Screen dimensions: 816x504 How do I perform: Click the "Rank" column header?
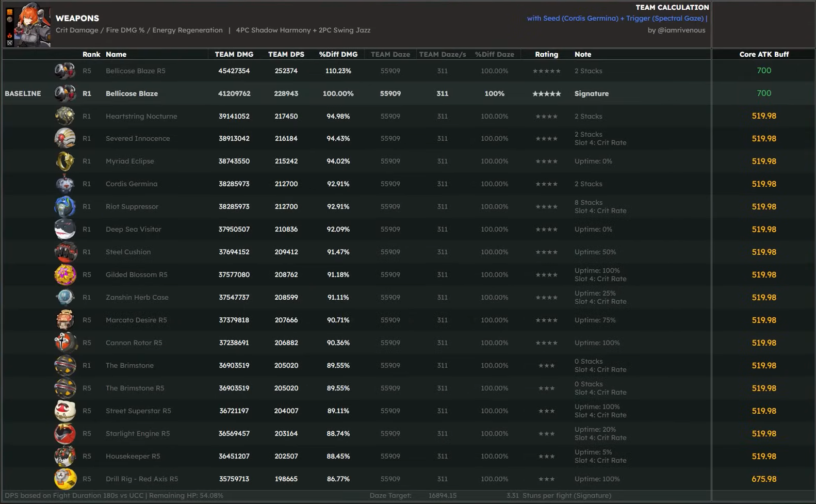pyautogui.click(x=91, y=54)
